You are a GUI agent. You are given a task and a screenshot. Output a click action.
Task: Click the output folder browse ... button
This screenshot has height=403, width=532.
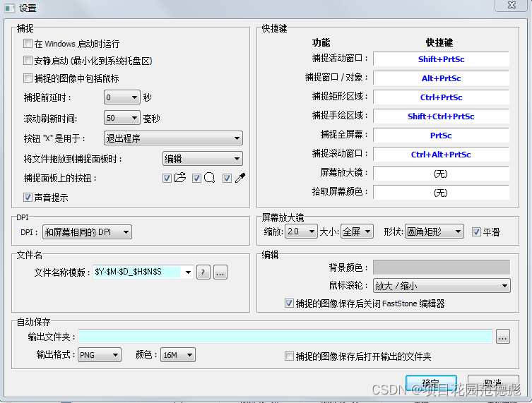coord(503,337)
